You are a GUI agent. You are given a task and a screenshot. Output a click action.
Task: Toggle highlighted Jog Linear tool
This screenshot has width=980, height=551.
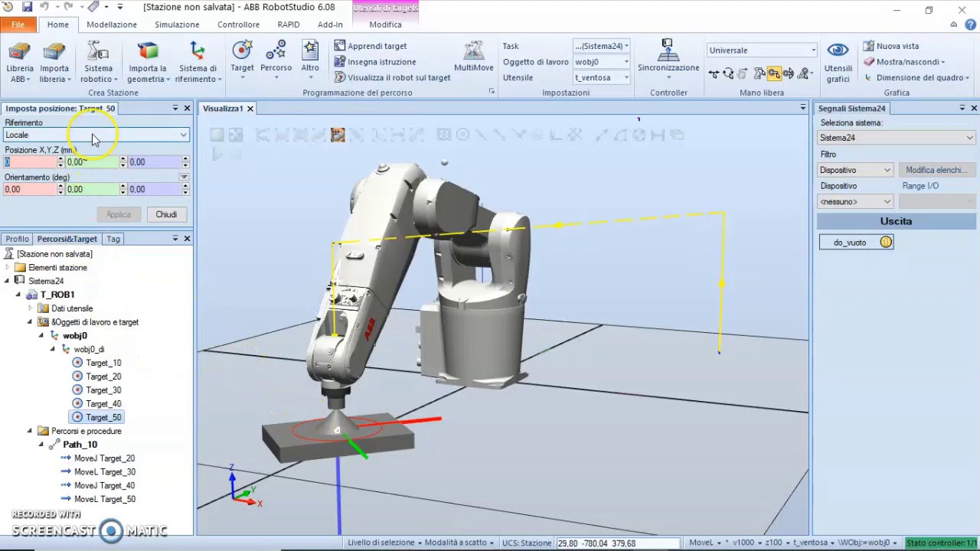point(774,73)
